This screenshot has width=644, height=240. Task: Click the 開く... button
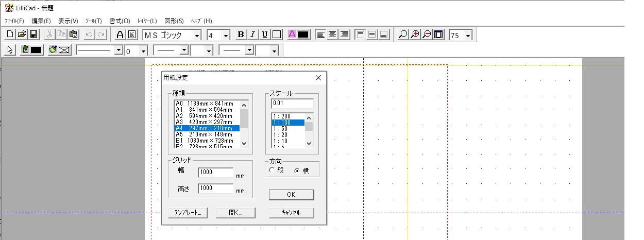pos(235,213)
